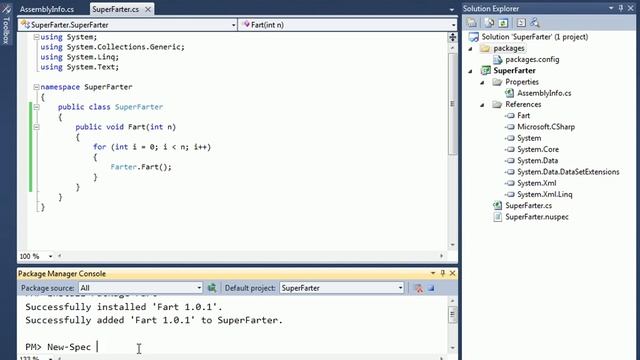Screen dimensions: 640x360
Task: Click the SuperFarter.nuspec file icon
Action: [x=498, y=217]
